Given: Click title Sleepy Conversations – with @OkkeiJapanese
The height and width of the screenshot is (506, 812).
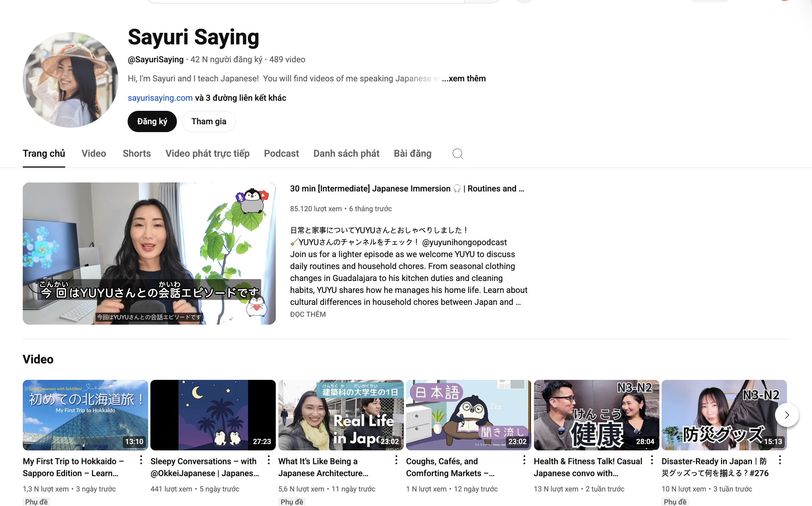Looking at the screenshot, I should [205, 467].
